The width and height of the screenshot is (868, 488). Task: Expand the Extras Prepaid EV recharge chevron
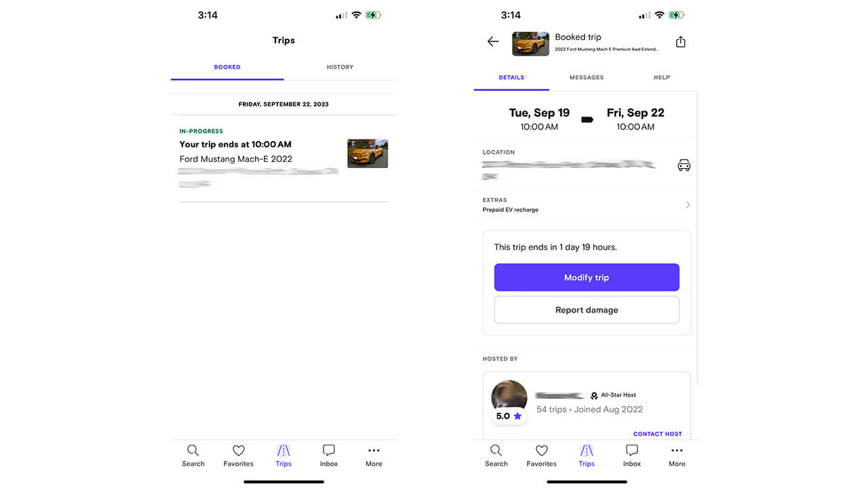(688, 205)
